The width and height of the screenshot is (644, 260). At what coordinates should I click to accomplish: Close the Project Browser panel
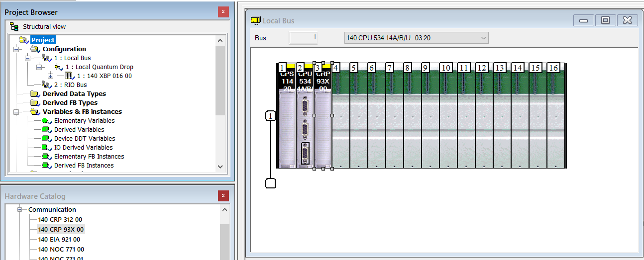[x=223, y=12]
